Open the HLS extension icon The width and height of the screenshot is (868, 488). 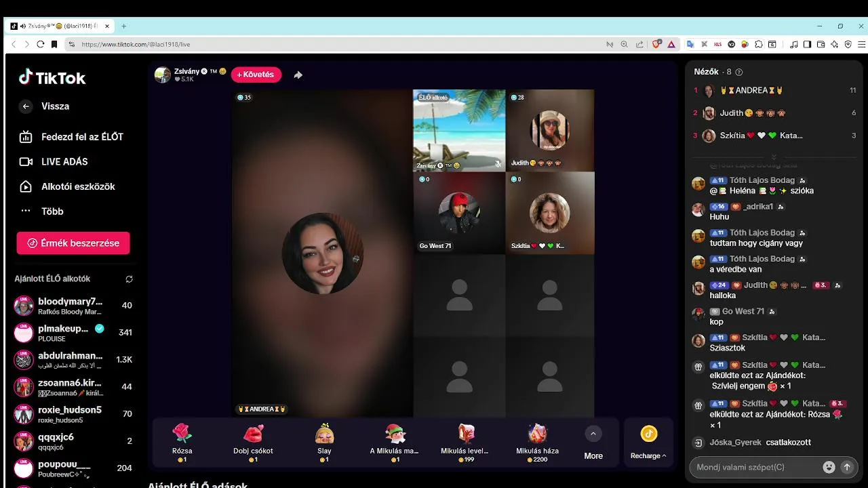[717, 44]
